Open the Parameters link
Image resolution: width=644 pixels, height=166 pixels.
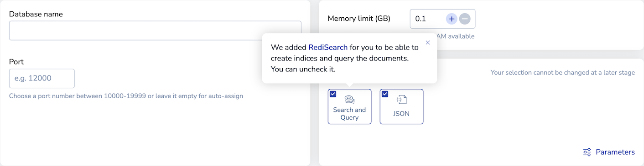click(615, 152)
